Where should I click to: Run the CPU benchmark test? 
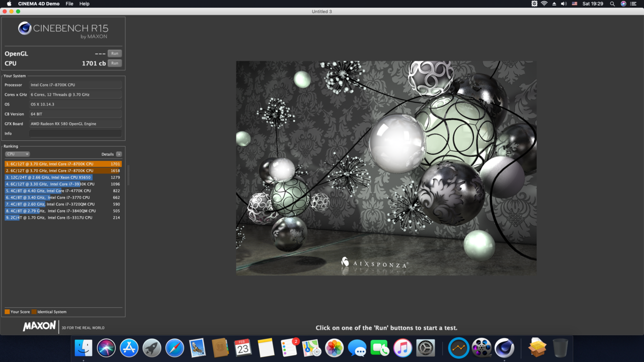coord(115,63)
